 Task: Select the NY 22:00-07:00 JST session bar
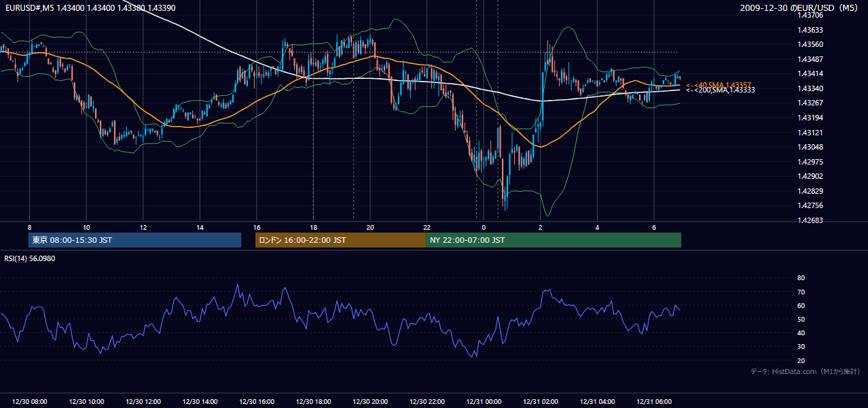554,240
